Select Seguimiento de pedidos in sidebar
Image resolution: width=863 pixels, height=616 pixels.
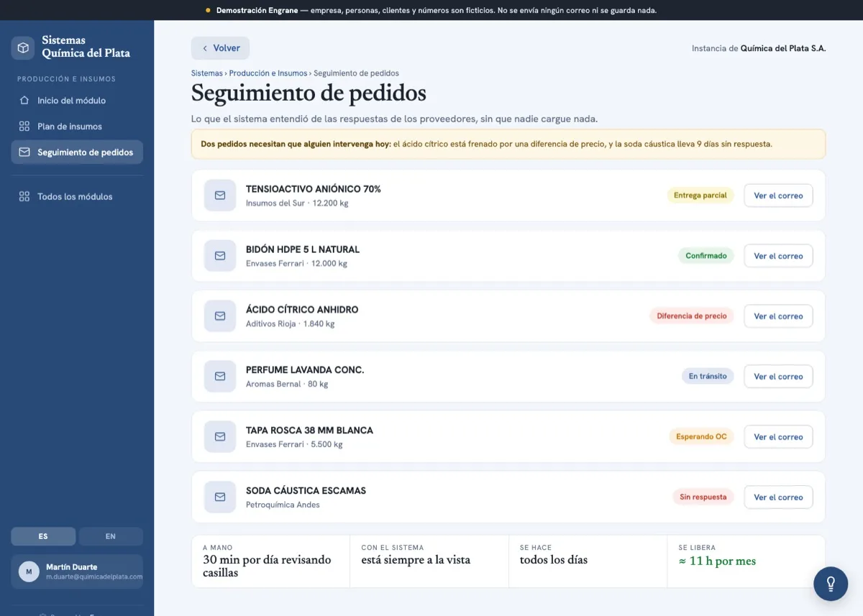coord(77,152)
